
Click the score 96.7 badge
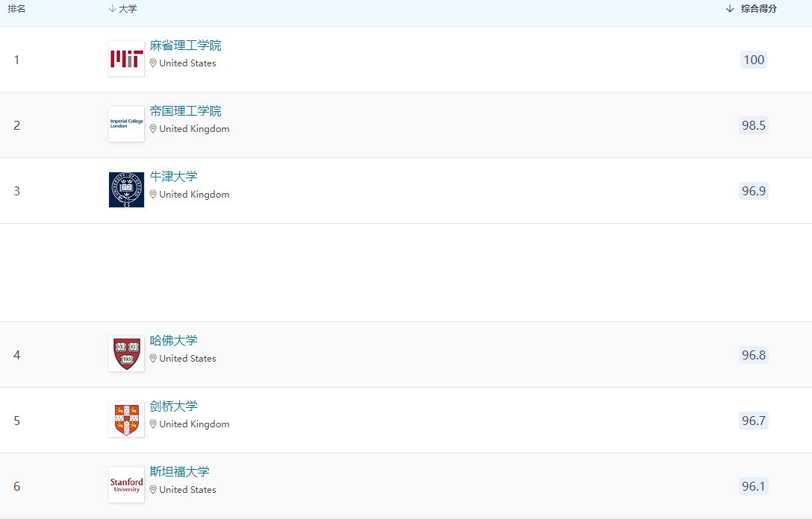point(754,421)
